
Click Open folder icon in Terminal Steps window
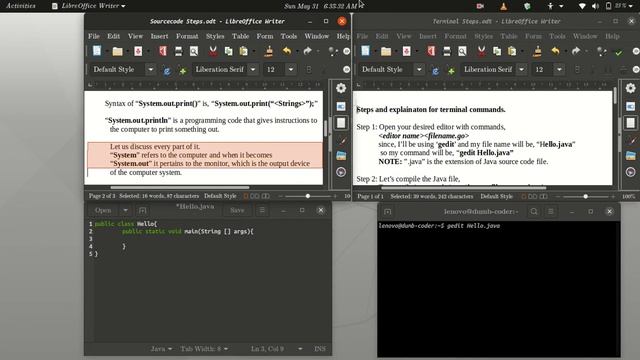[386, 51]
